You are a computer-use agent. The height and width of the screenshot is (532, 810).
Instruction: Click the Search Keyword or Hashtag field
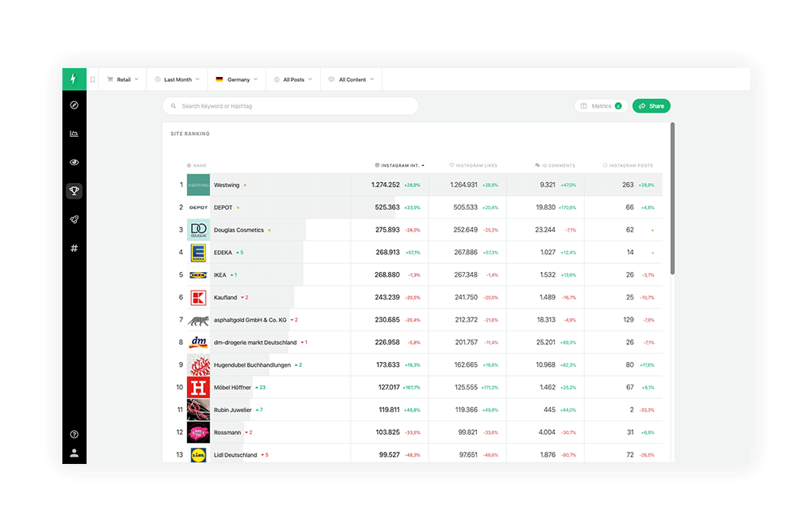pos(290,106)
